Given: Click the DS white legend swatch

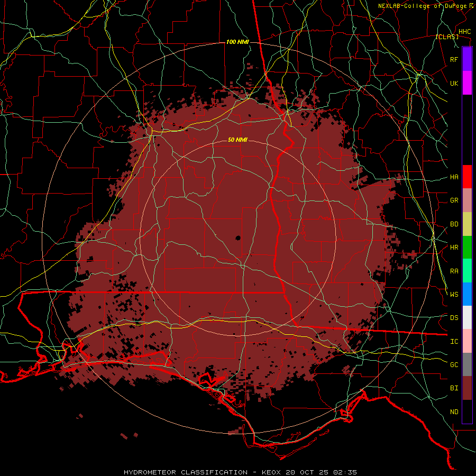Looking at the screenshot, I should 467,317.
